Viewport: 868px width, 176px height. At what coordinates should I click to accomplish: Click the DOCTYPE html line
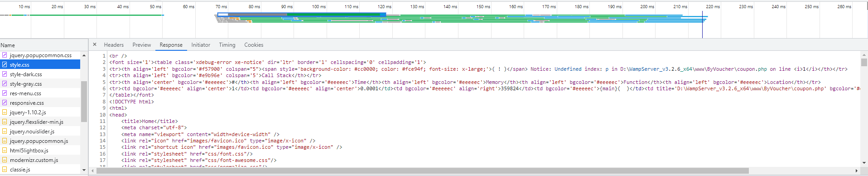point(132,102)
